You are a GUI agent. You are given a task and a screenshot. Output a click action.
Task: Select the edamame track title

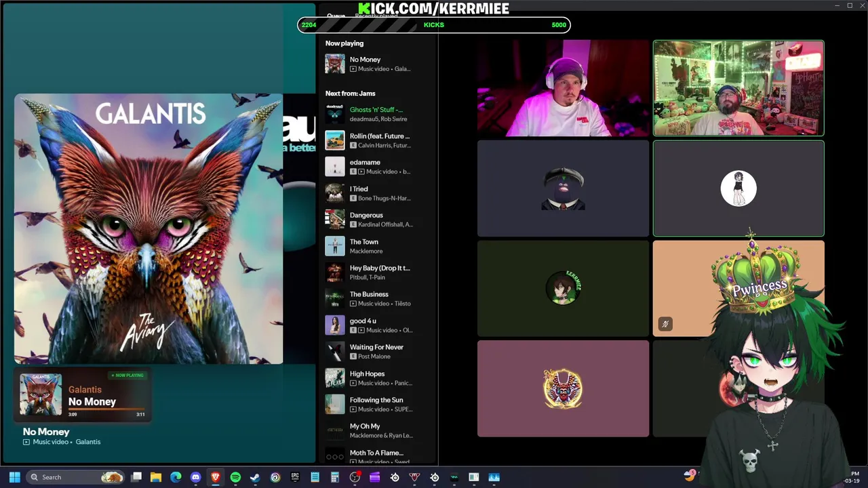pos(365,163)
